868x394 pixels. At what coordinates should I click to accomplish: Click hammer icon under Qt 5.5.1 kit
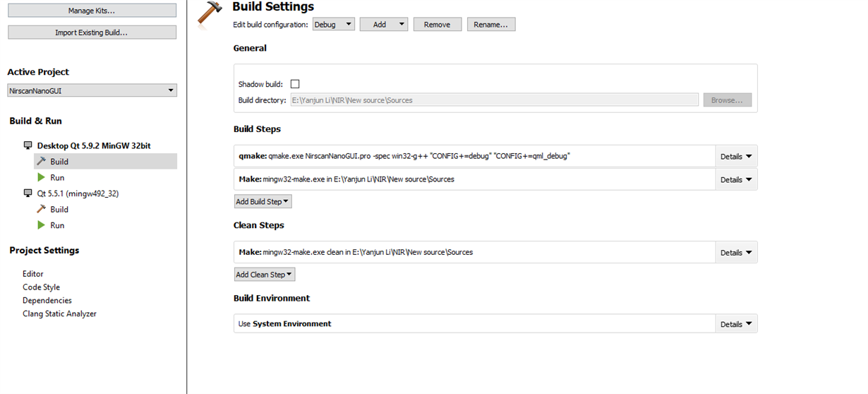click(41, 209)
